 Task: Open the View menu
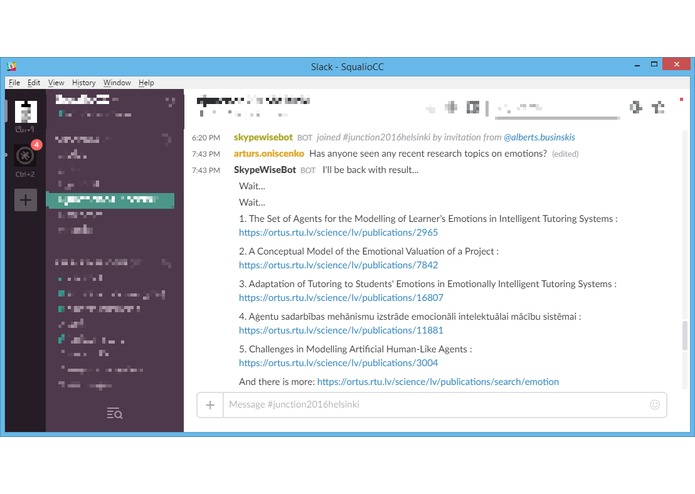(56, 82)
